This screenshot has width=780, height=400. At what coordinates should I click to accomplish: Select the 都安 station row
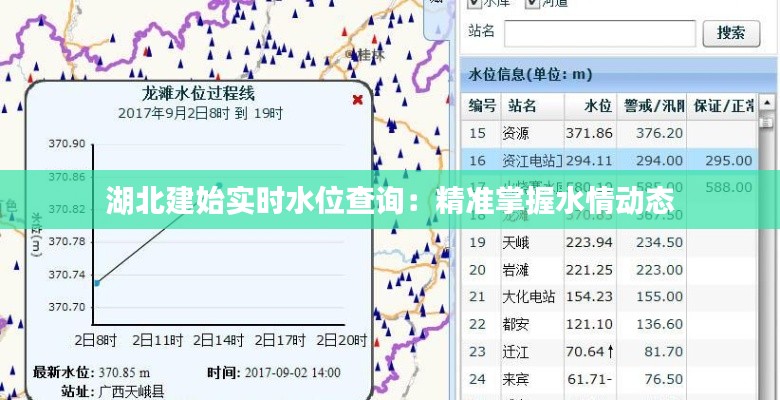pyautogui.click(x=609, y=324)
